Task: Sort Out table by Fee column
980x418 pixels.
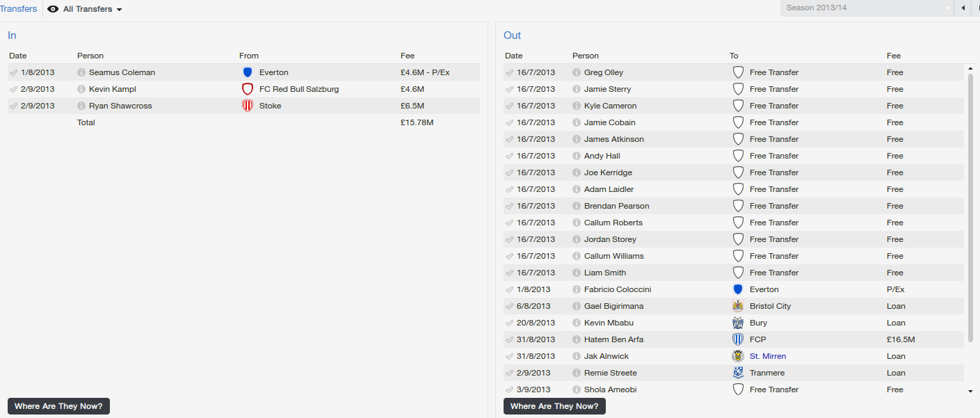Action: point(894,56)
